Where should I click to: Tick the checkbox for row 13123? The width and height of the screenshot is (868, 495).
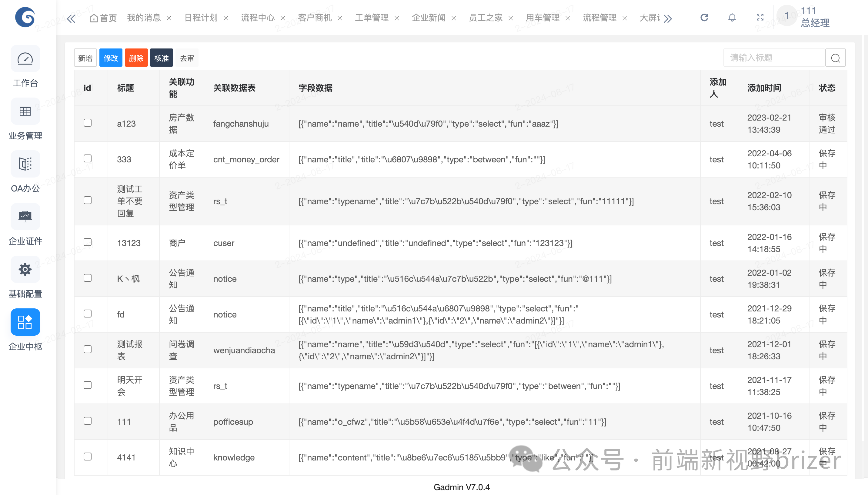[88, 242]
